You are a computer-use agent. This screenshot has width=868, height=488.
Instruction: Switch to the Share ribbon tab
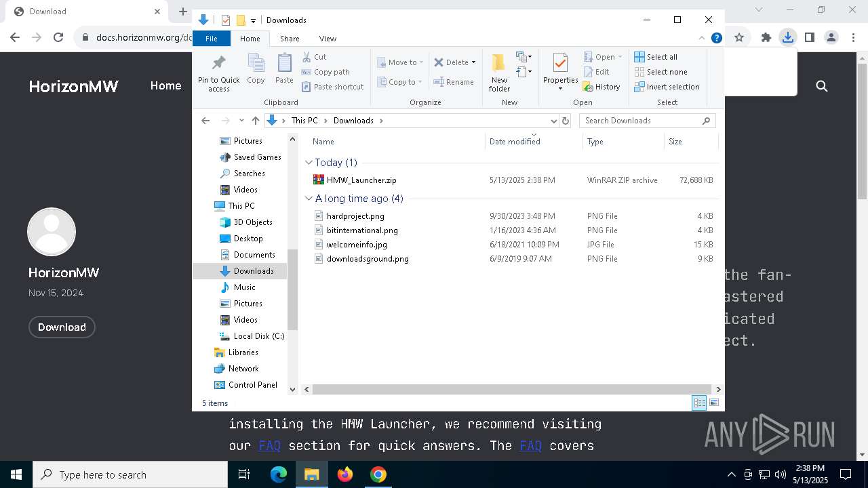[x=290, y=39]
